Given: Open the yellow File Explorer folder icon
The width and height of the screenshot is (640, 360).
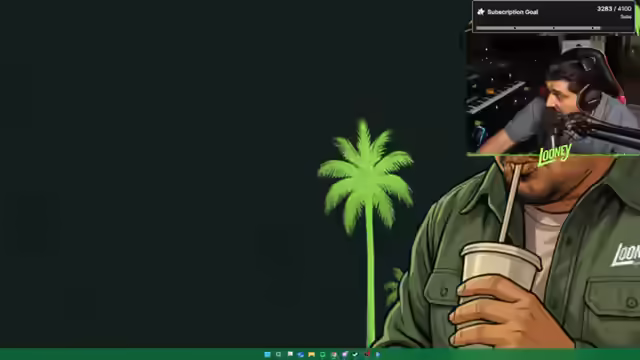Looking at the screenshot, I should click(x=311, y=355).
